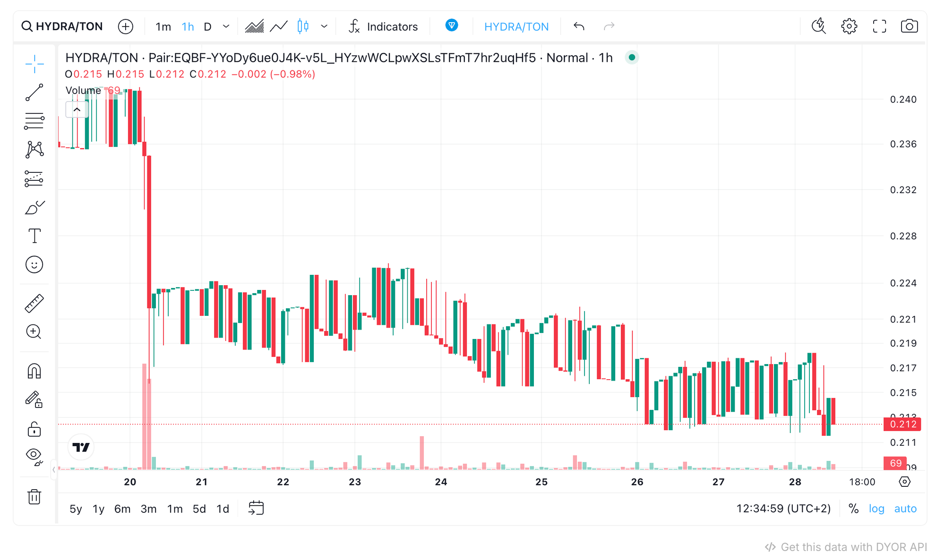
Task: Open timezone menu showing UTC+2
Action: 783,509
